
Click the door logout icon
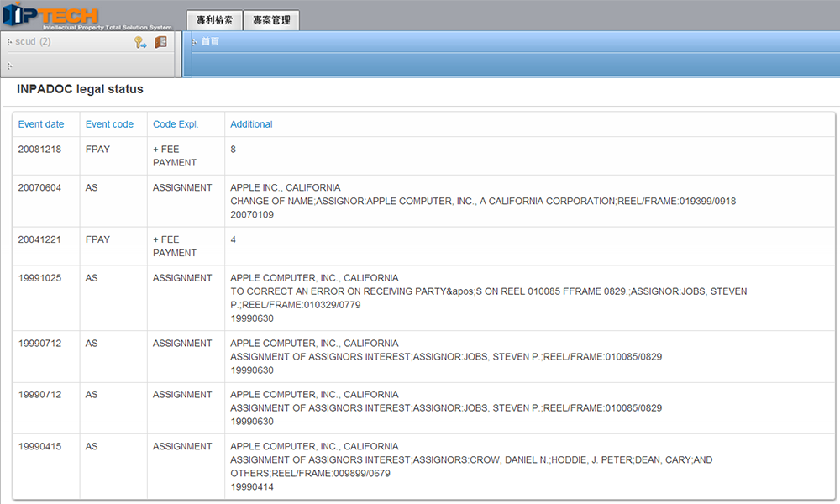coord(160,42)
